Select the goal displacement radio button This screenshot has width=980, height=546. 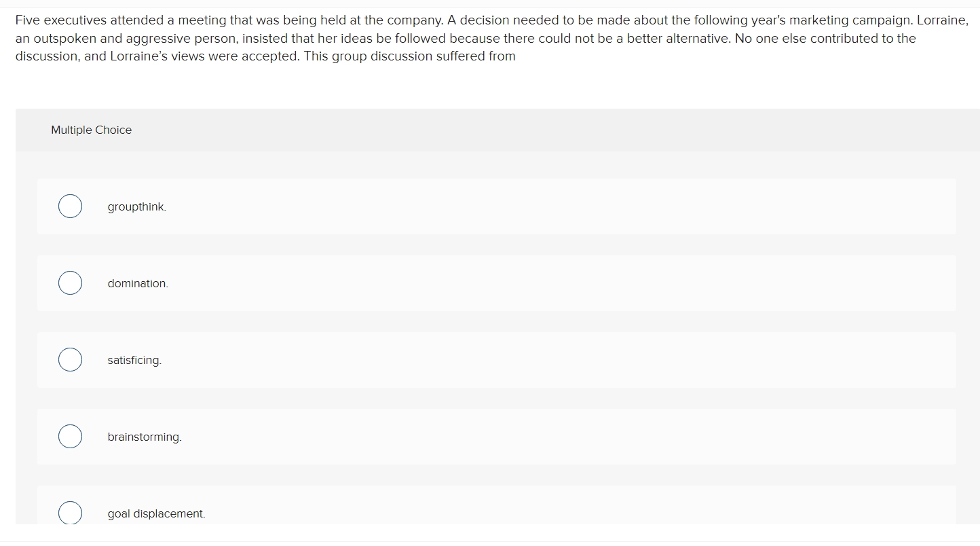70,513
